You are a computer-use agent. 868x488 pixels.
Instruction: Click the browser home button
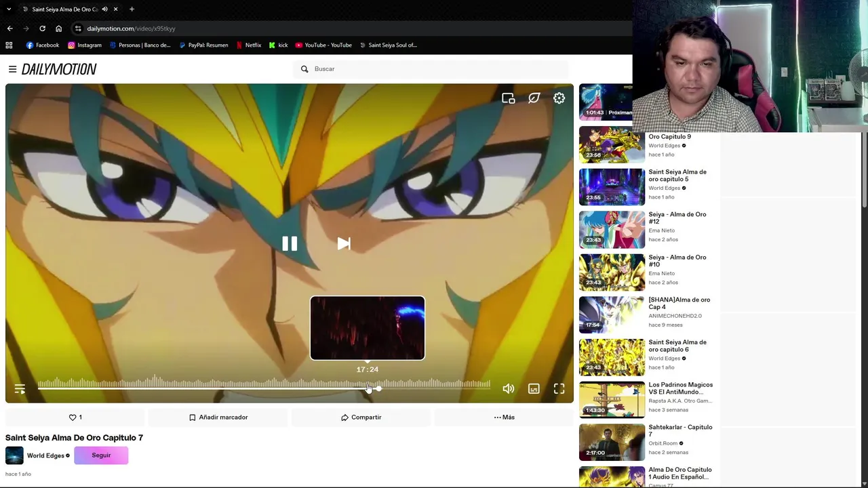(58, 28)
